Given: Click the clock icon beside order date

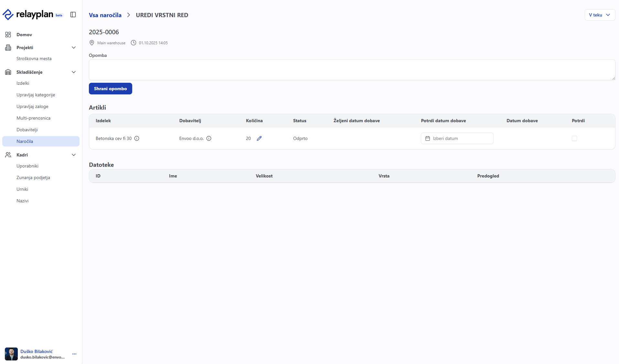Looking at the screenshot, I should click(133, 43).
